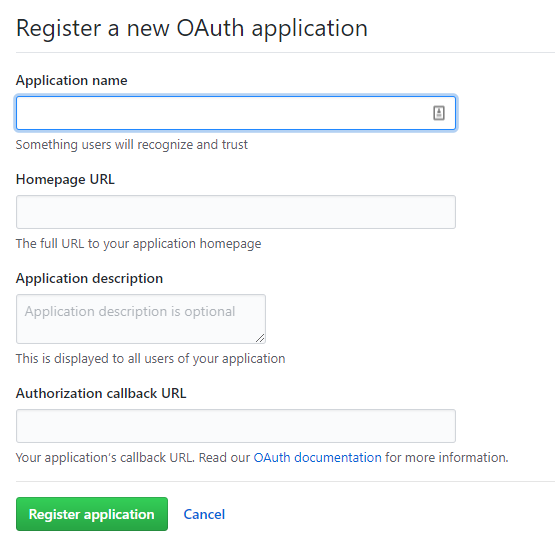The width and height of the screenshot is (555, 557).
Task: Click the divider line under the page heading
Action: click(x=285, y=53)
